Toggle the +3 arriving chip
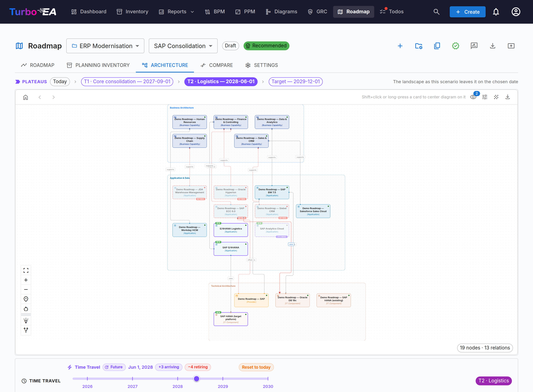This screenshot has height=392, width=533. pos(169,367)
